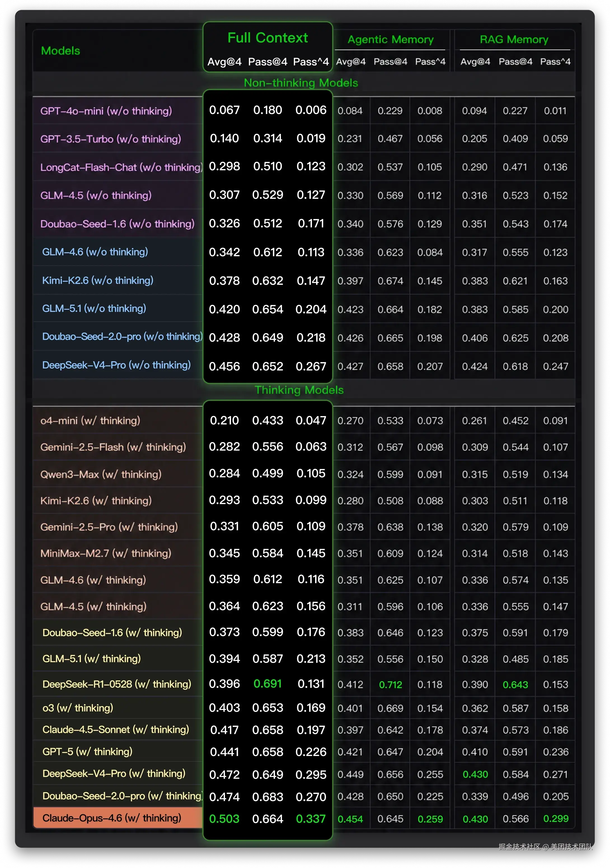The width and height of the screenshot is (610, 868).
Task: Select the DeepSeek-V4-Pro (w/ thinking) row label
Action: (114, 773)
